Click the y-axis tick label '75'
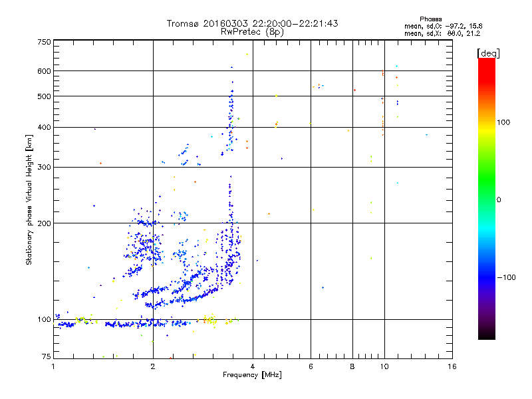The image size is (532, 399). click(x=47, y=356)
